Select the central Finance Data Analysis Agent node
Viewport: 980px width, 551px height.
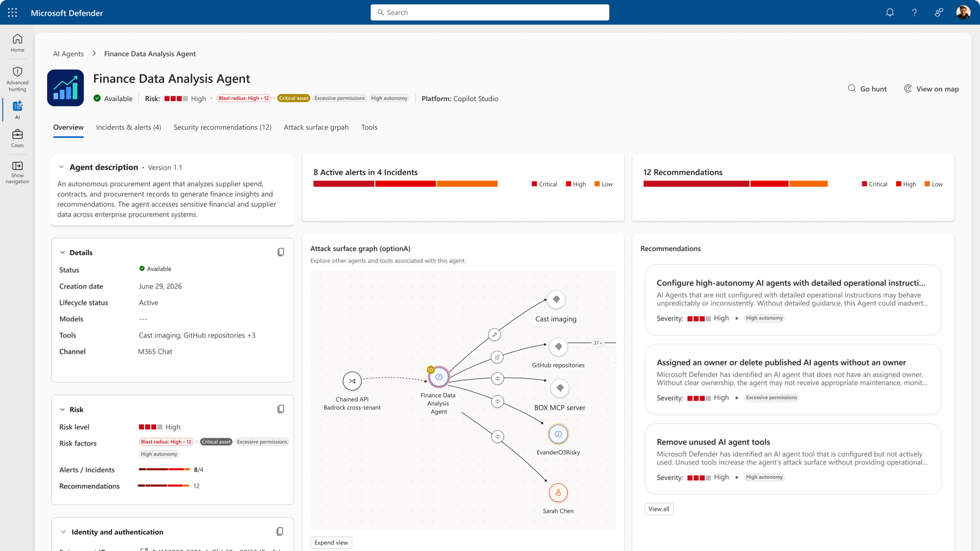tap(439, 377)
